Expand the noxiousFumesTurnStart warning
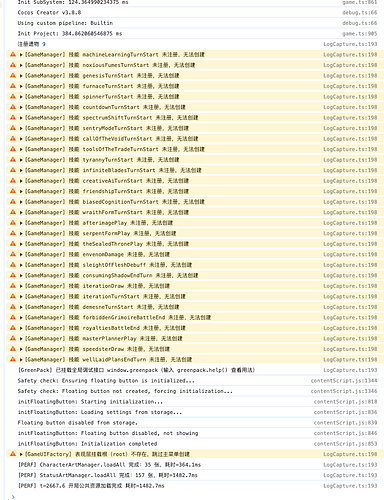This screenshot has width=384, height=500. coord(21,65)
